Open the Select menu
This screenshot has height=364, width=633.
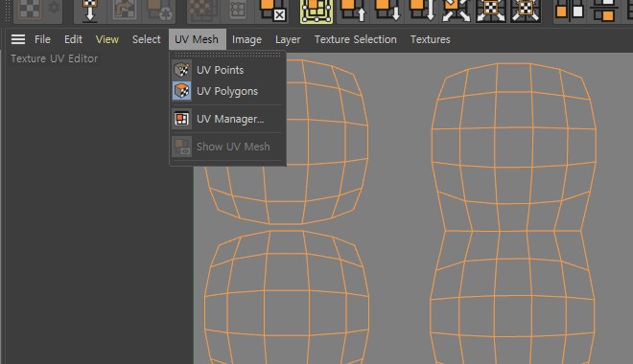point(146,39)
